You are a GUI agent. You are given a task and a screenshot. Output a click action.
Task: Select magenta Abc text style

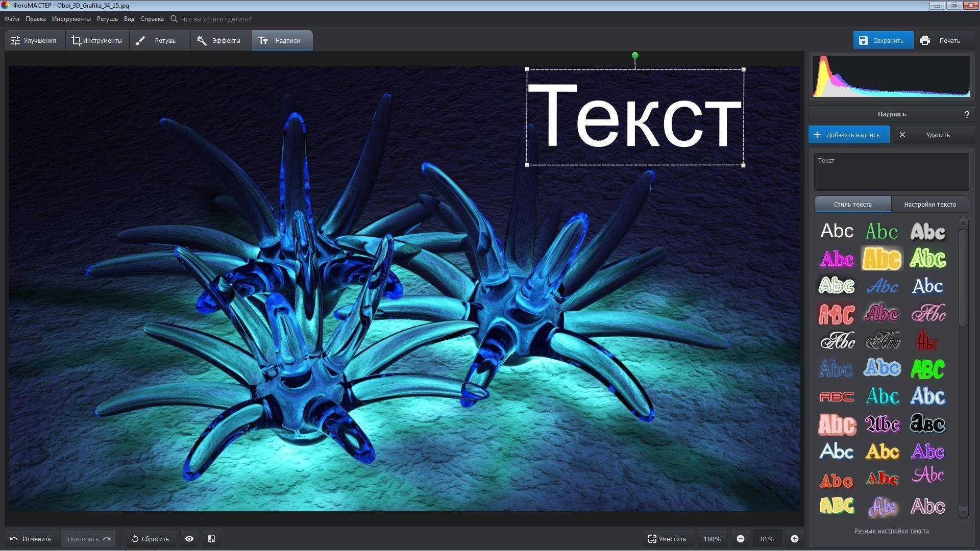tap(837, 259)
